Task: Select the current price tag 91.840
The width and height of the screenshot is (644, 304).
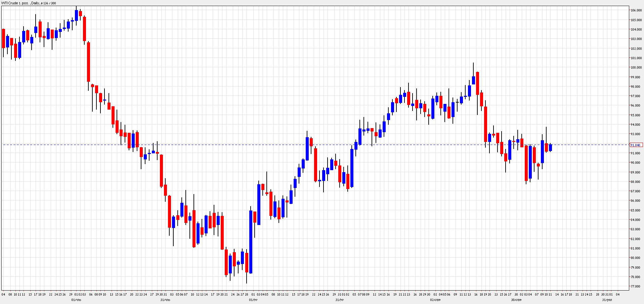Action: [x=636, y=145]
